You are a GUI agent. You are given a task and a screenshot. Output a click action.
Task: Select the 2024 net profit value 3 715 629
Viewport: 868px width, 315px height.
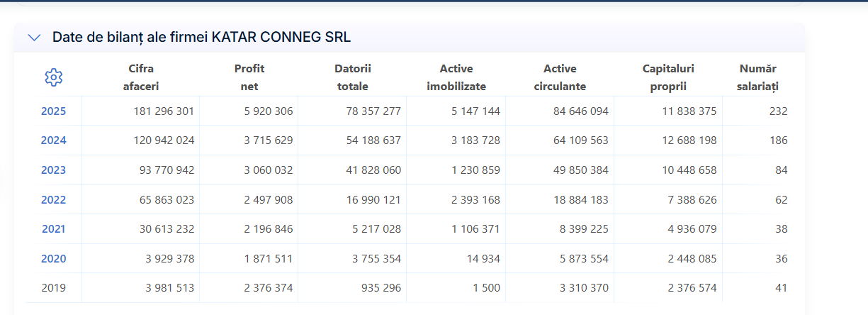(x=268, y=140)
